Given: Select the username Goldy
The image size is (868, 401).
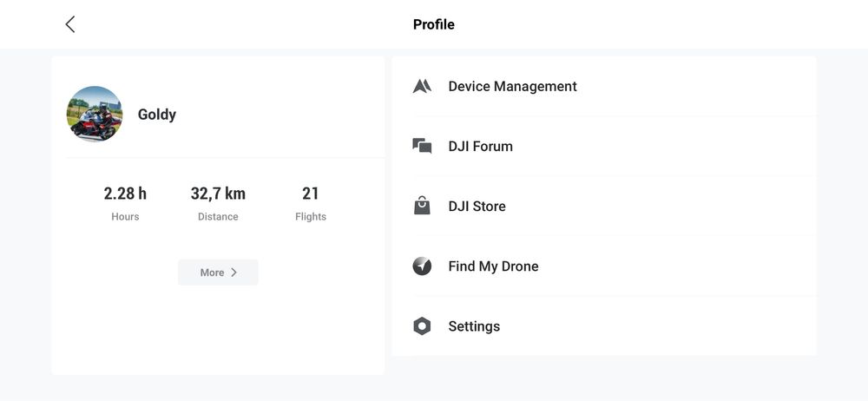Looking at the screenshot, I should [x=156, y=115].
